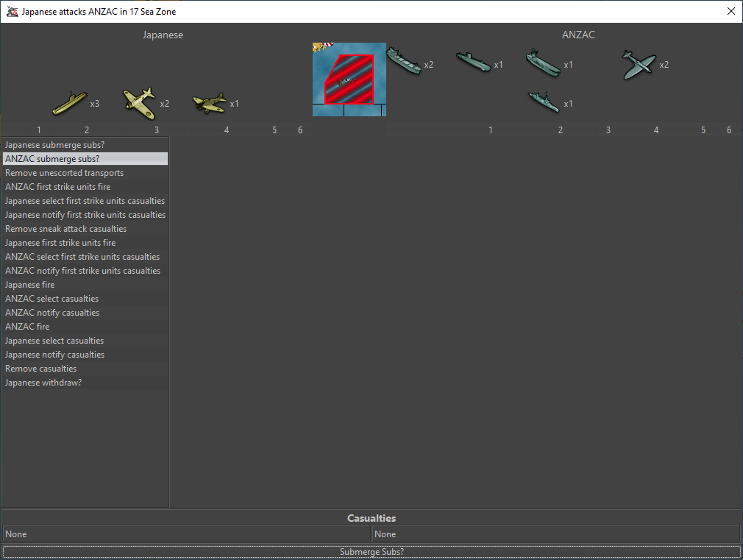The image size is (743, 560).
Task: Click the ANZAC transport ship icon
Action: click(x=404, y=60)
